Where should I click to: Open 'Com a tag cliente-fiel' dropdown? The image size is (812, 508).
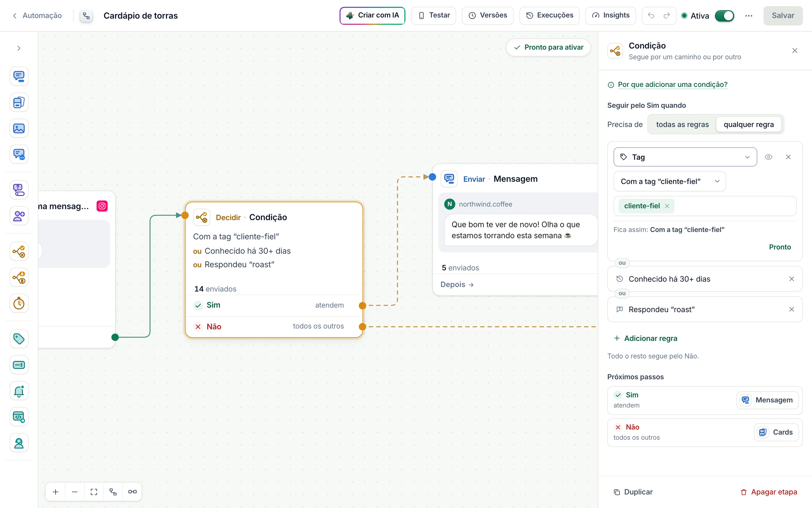669,181
